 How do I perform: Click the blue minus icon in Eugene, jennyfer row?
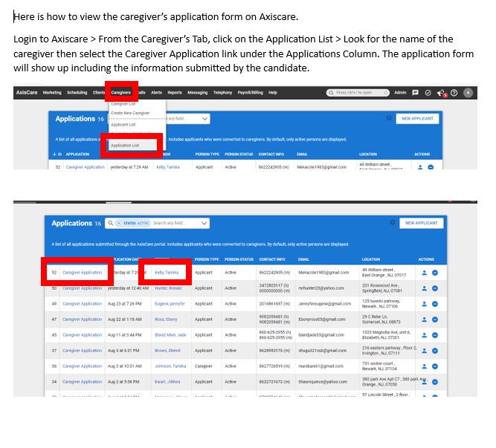click(435, 304)
